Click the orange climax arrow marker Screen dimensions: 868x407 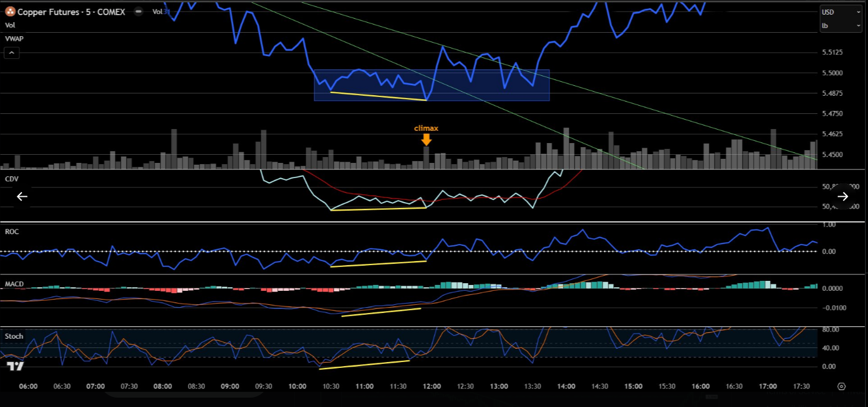(x=426, y=140)
